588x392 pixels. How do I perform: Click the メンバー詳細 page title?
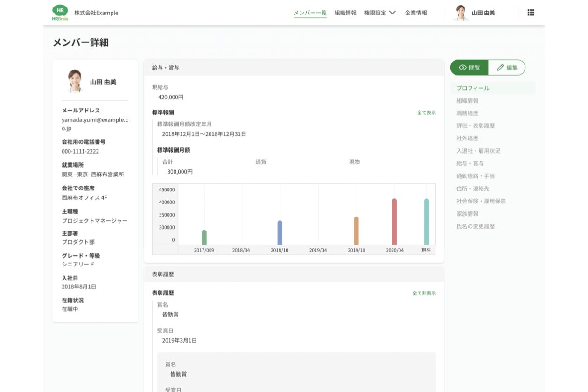click(81, 42)
